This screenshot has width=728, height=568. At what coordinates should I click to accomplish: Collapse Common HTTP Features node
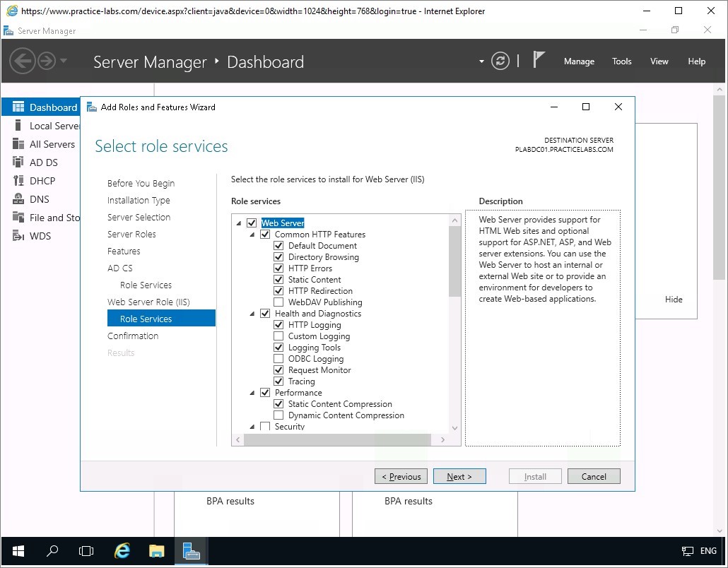click(252, 235)
